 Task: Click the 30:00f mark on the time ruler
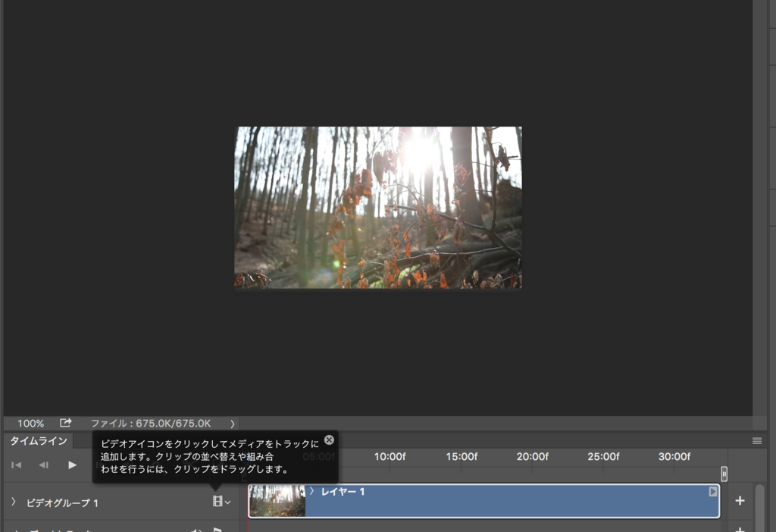[674, 457]
